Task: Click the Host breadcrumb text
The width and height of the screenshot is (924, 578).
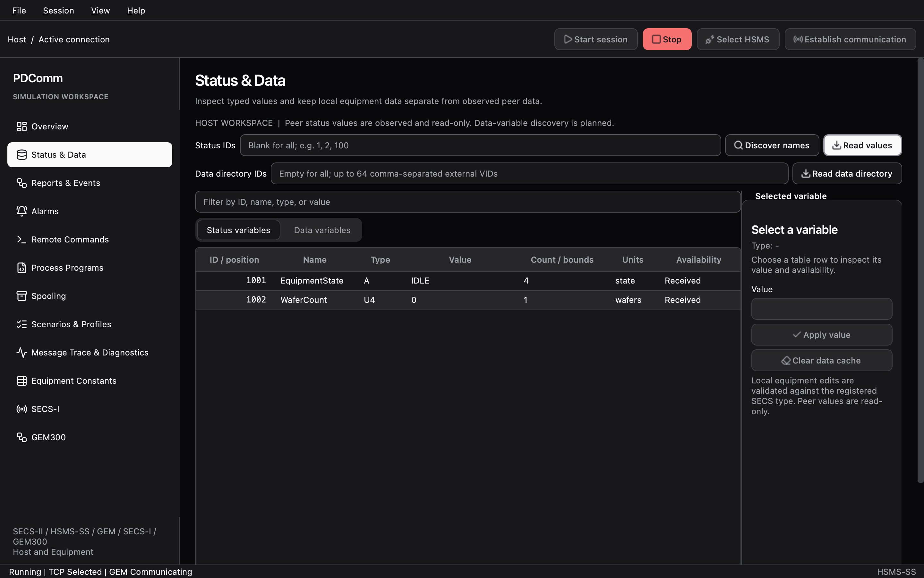Action: tap(17, 39)
